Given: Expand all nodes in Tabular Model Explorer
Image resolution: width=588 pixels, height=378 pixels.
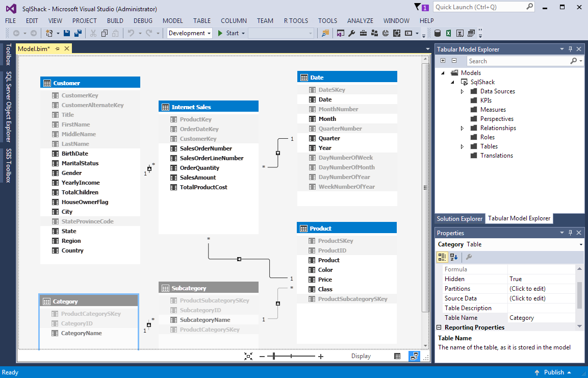Looking at the screenshot, I should coord(443,61).
